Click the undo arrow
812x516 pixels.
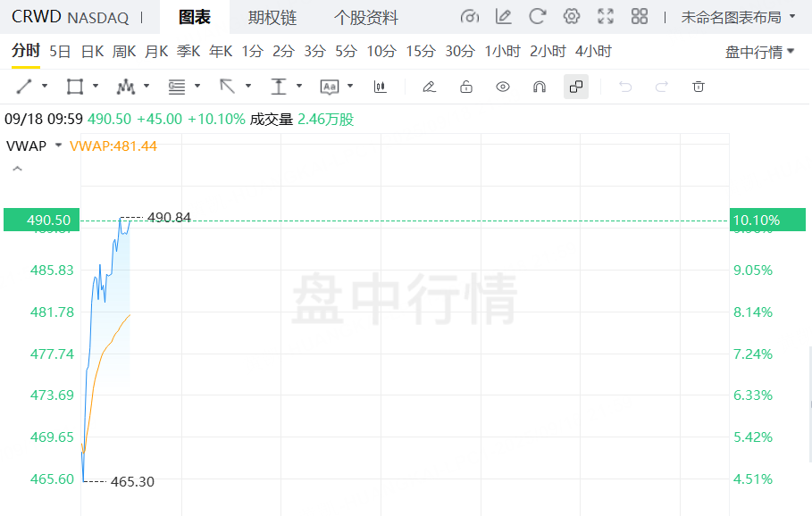point(625,87)
